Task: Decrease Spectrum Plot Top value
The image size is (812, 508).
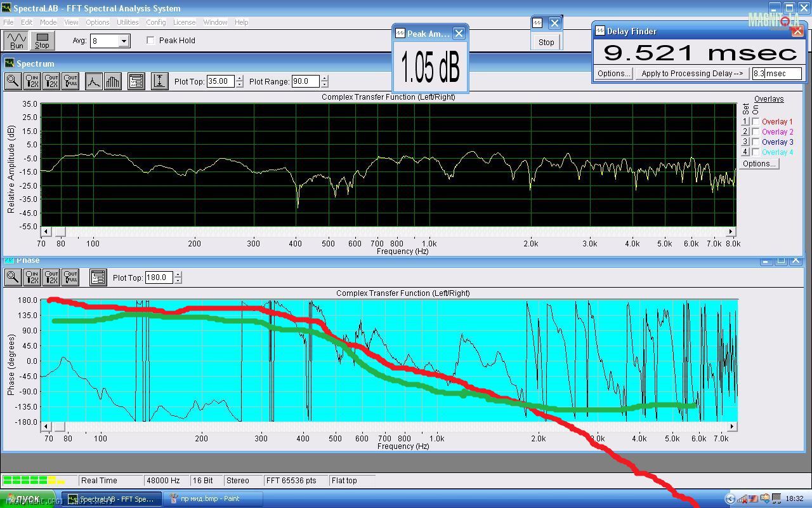Action: (x=239, y=84)
